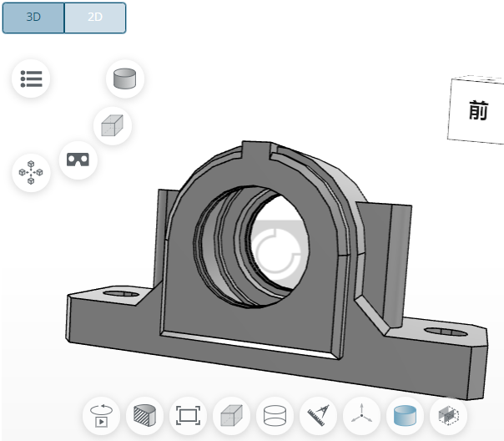
Task: Toggle the blue shaded cylinder render mode
Action: pyautogui.click(x=405, y=416)
